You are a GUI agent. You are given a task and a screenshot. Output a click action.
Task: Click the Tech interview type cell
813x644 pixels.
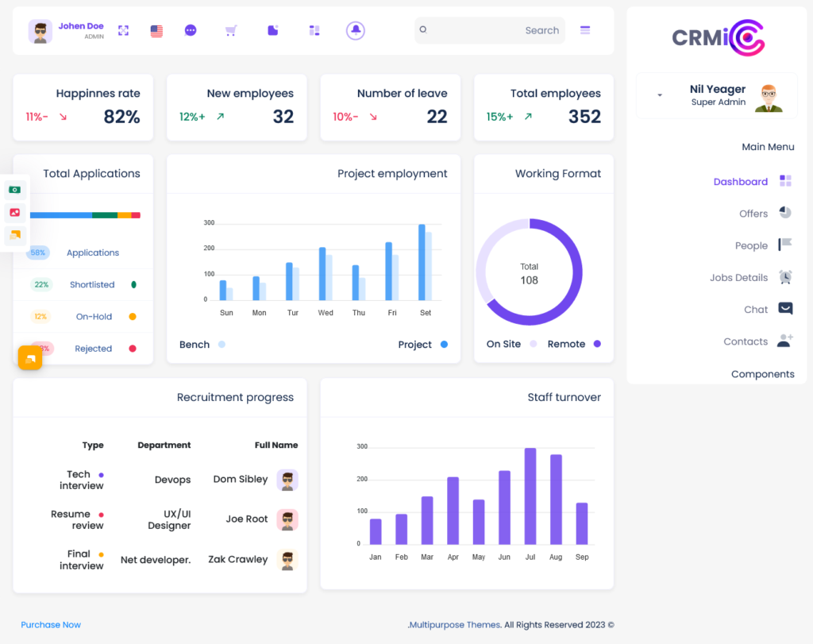pyautogui.click(x=82, y=480)
